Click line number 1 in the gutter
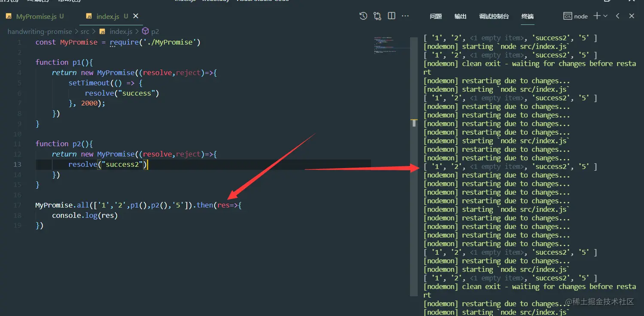The height and width of the screenshot is (316, 644). point(19,42)
